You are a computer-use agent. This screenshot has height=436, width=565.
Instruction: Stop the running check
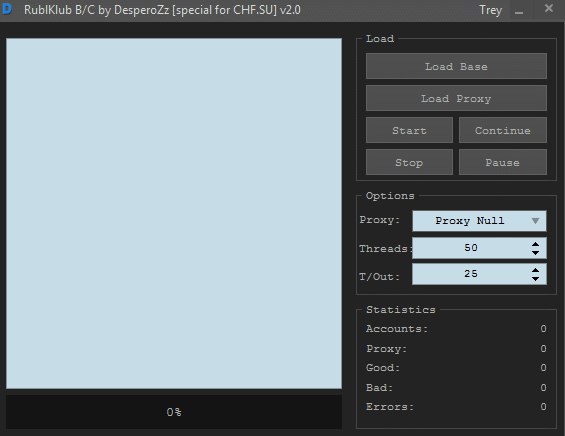pos(409,162)
